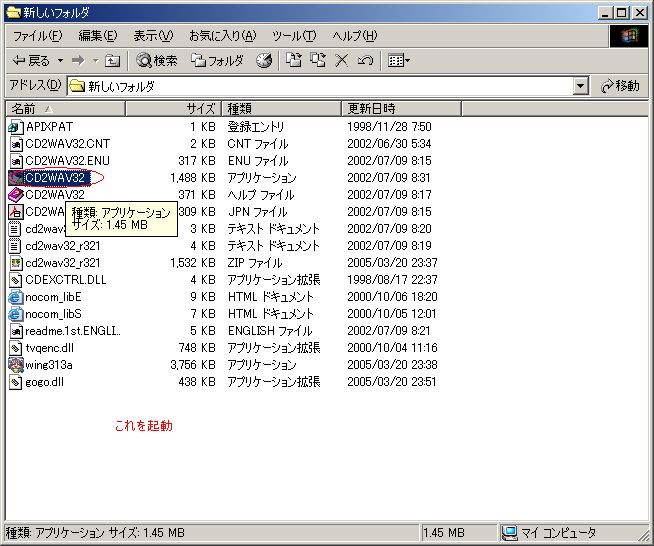The height and width of the screenshot is (546, 654).
Task: Click the Move To folder toolbar icon
Action: 294,61
